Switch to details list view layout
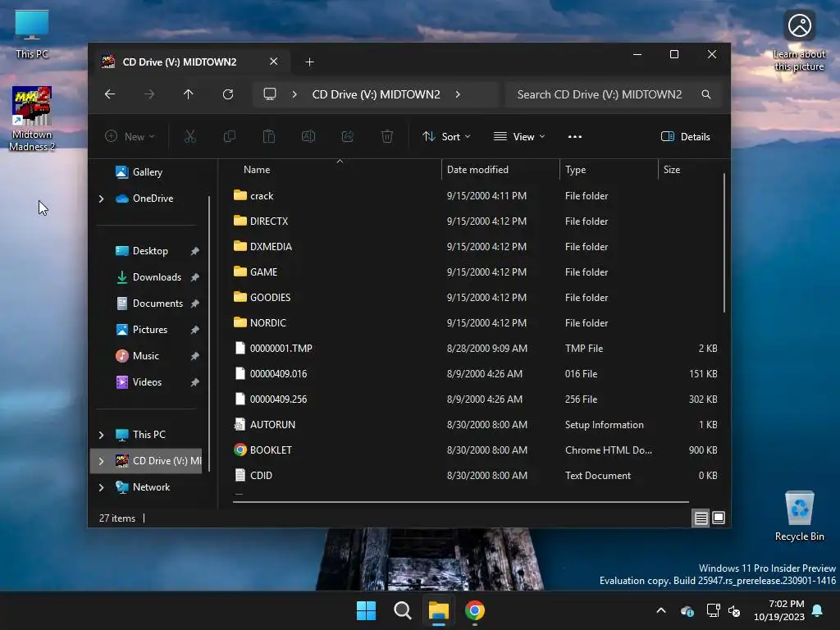The width and height of the screenshot is (840, 630). pos(701,518)
